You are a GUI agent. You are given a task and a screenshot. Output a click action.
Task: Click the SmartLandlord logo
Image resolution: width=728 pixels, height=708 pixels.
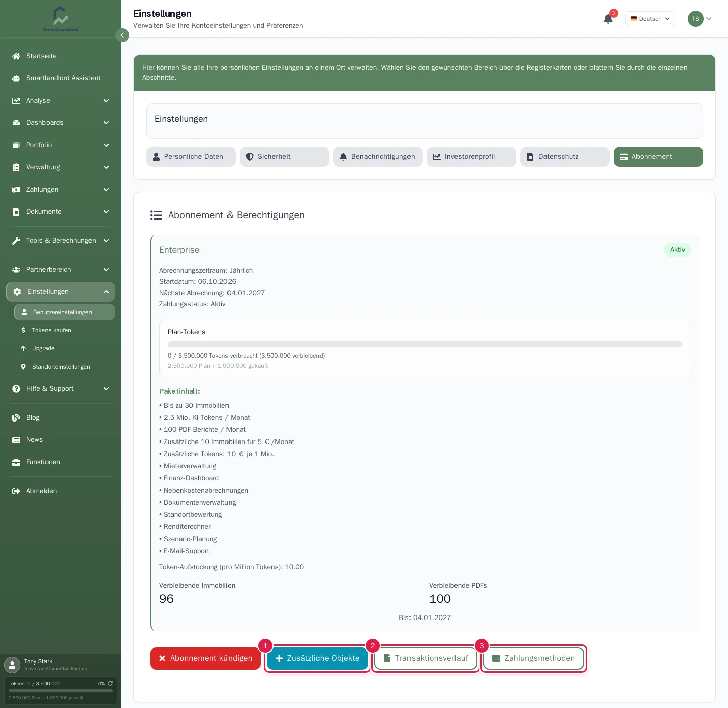pos(61,19)
